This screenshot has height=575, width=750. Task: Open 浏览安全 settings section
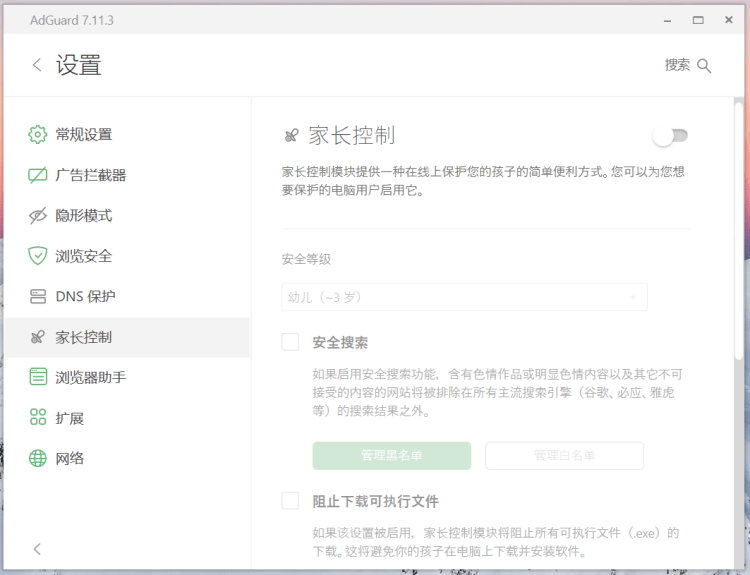[x=127, y=256]
